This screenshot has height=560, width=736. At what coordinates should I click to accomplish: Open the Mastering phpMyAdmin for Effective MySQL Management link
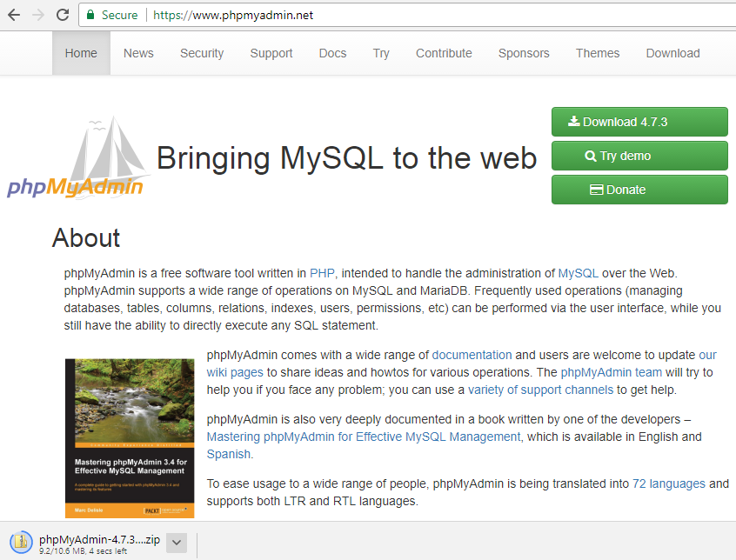[x=364, y=437]
